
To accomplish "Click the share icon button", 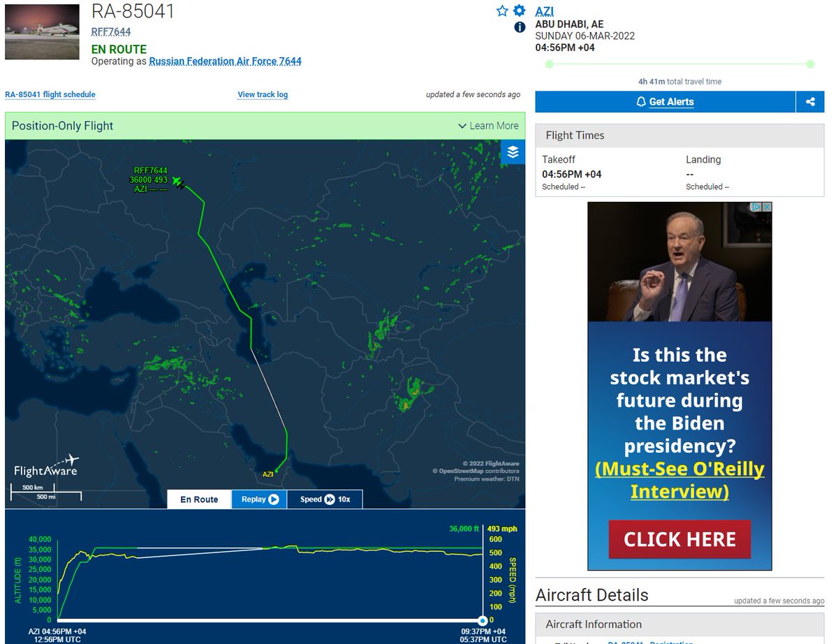I will 810,101.
